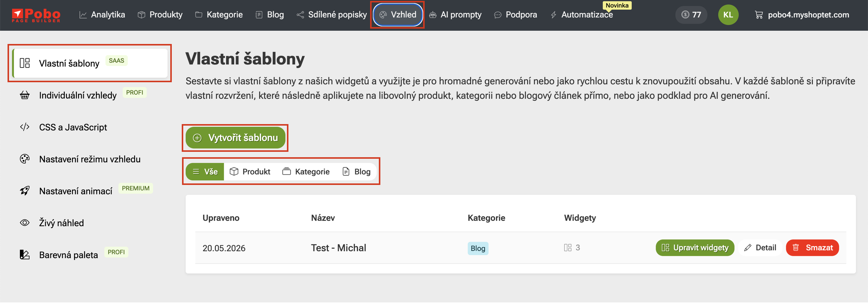This screenshot has width=868, height=303.
Task: Open the Analytika menu item
Action: [102, 15]
